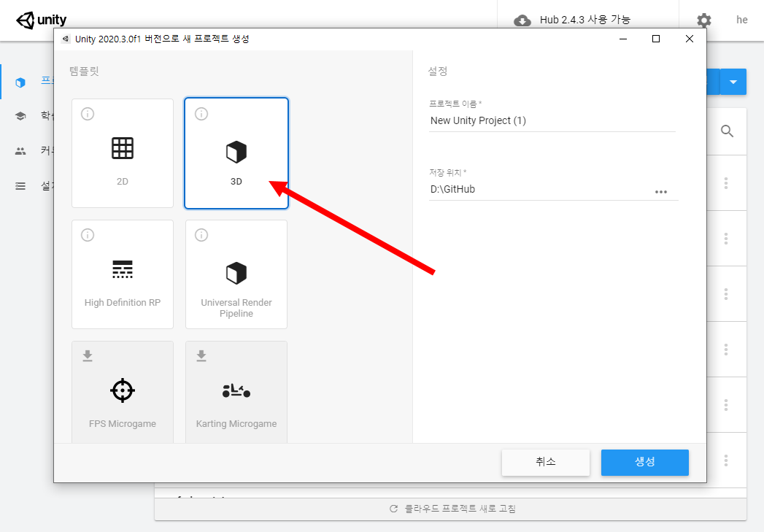Click the 생성 create button
The height and width of the screenshot is (532, 764).
(644, 463)
